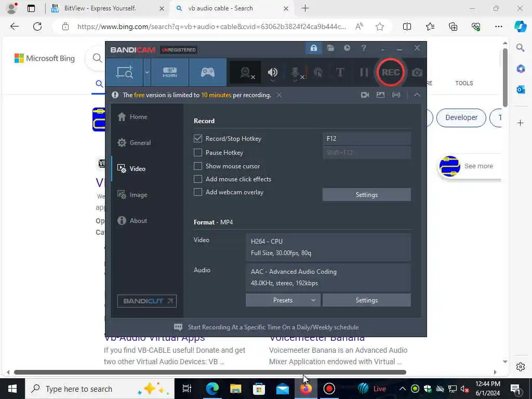Click the Microsoft Bing logo
Viewport: 532px width, 399px height.
(x=45, y=58)
